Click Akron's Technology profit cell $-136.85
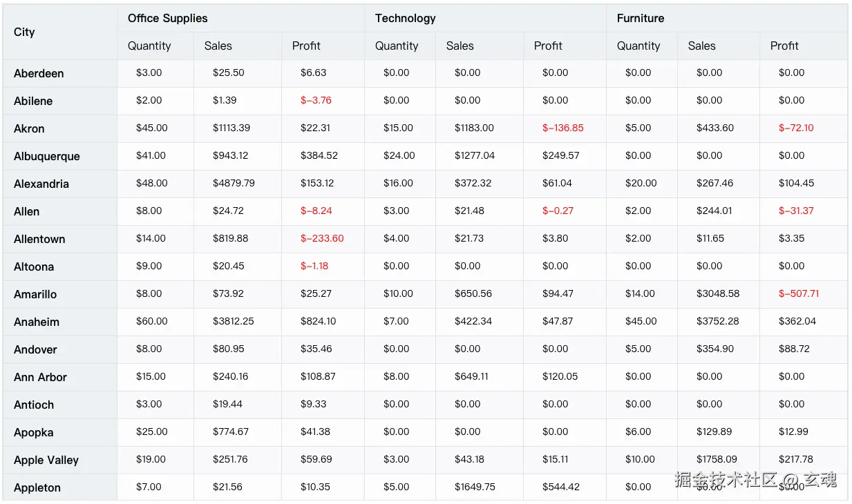 (x=563, y=128)
